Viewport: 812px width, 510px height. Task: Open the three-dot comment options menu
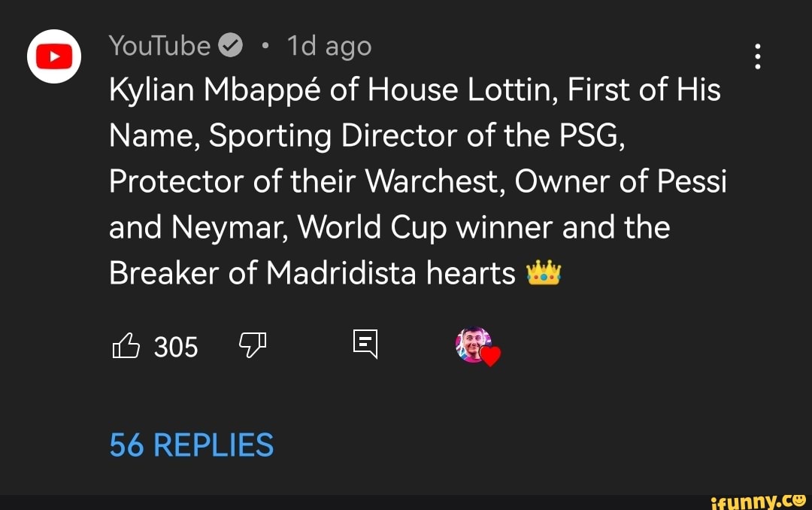point(758,57)
